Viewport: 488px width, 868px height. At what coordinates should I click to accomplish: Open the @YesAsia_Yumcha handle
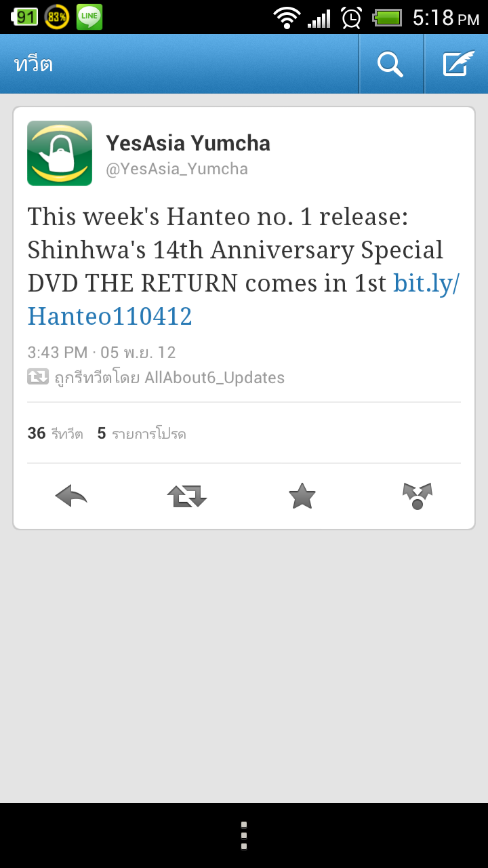[x=177, y=169]
